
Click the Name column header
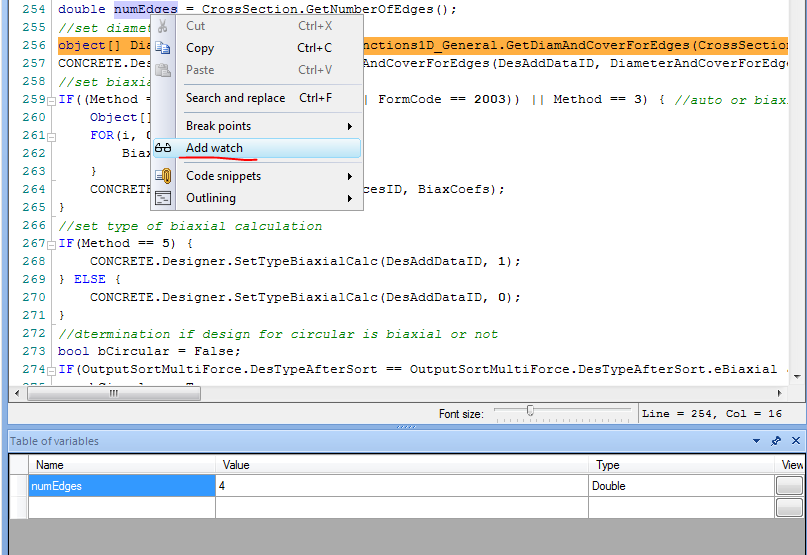(x=122, y=465)
